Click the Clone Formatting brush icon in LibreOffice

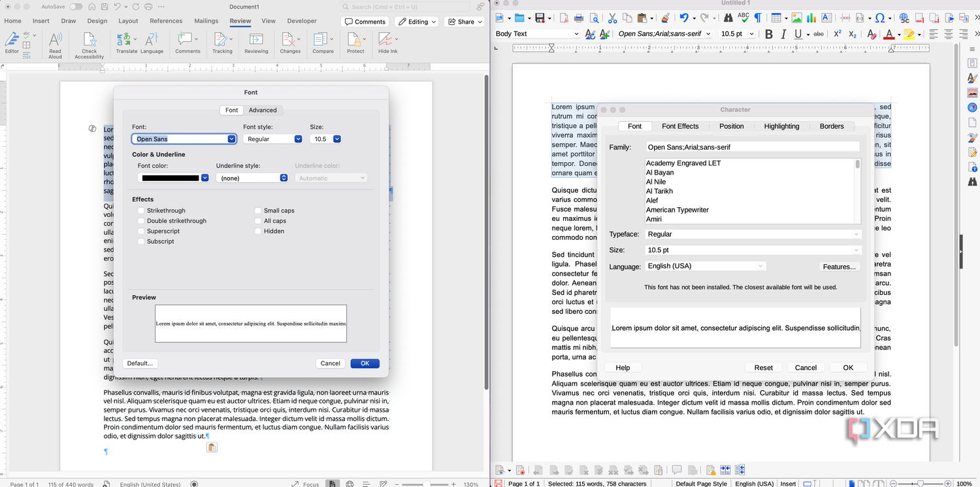pos(665,18)
